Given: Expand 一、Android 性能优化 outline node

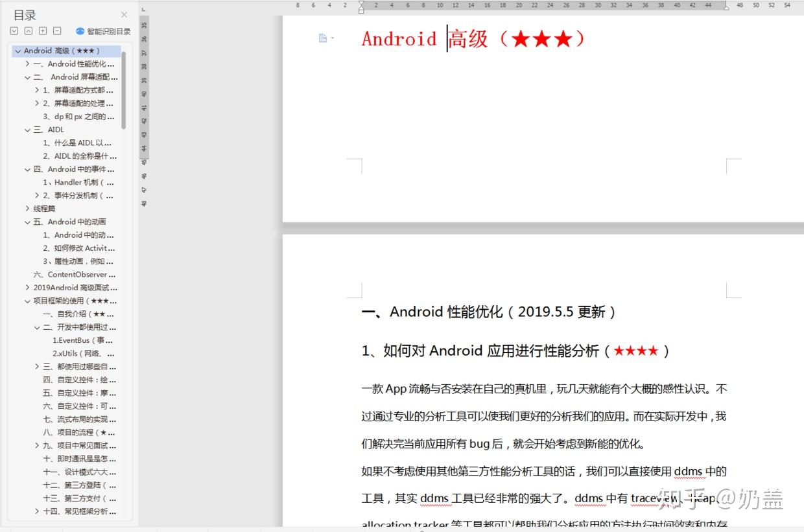Looking at the screenshot, I should (x=27, y=64).
